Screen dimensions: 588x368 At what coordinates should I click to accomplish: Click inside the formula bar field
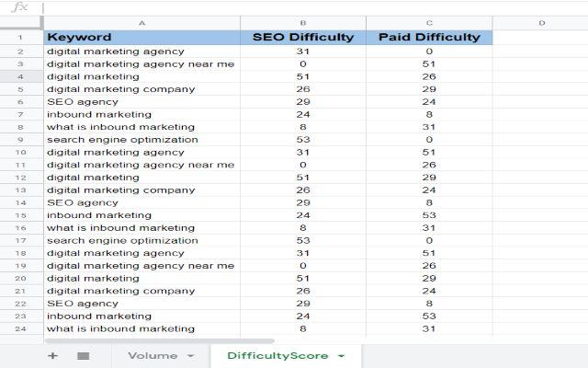tap(312, 7)
